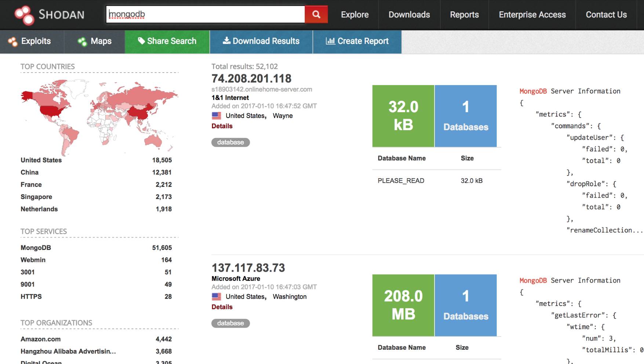Open the Maps tab
This screenshot has height=364, width=644.
[x=95, y=41]
